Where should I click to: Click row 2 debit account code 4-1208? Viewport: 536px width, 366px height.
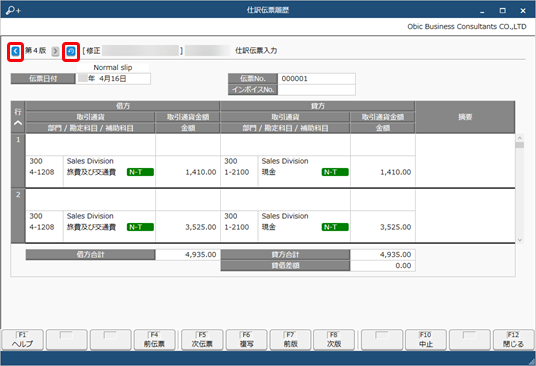[42, 227]
